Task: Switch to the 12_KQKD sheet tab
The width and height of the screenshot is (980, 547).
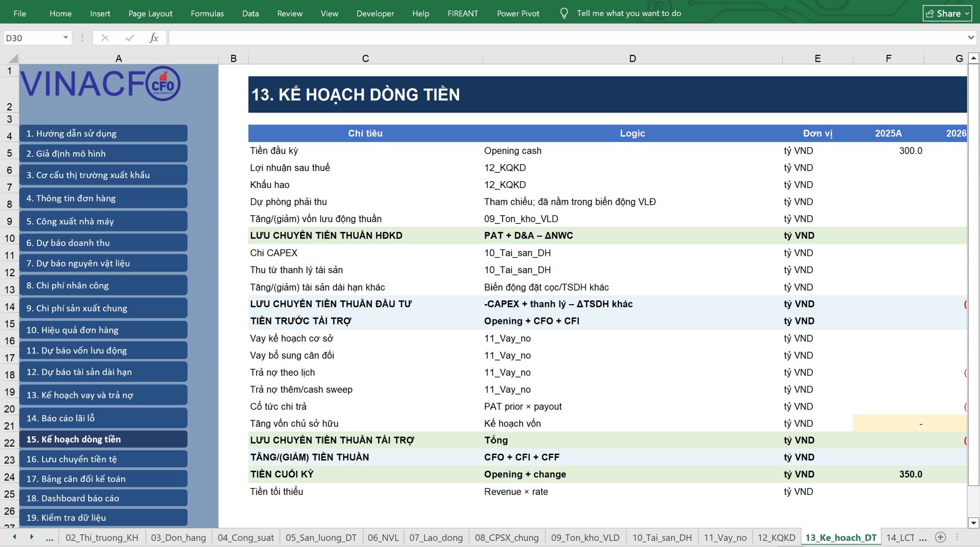Action: 777,538
